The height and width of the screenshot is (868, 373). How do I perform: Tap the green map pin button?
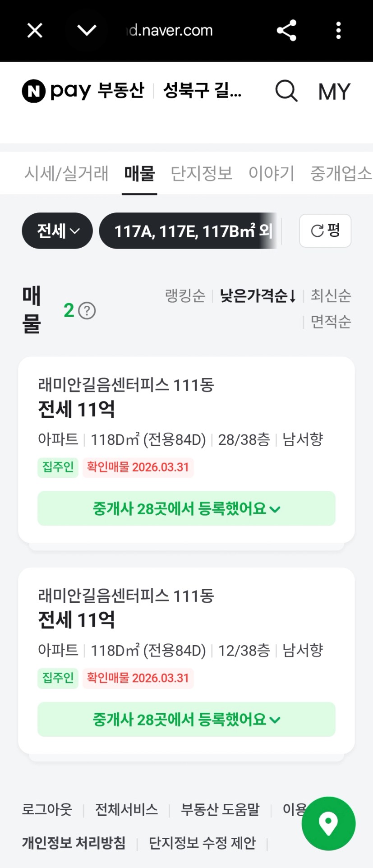pyautogui.click(x=328, y=823)
